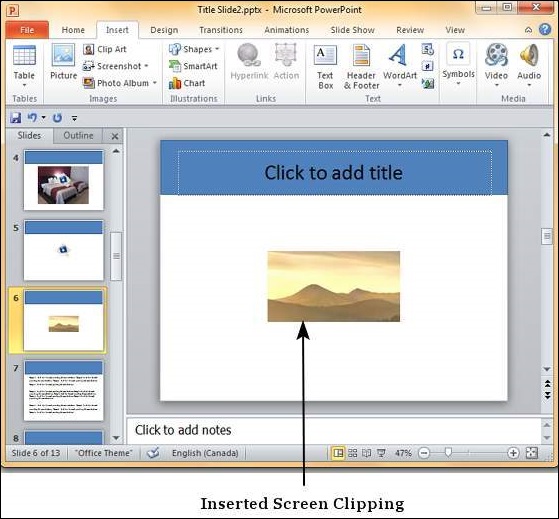The image size is (559, 519).
Task: Run spell check from status bar icon
Action: coord(153,453)
